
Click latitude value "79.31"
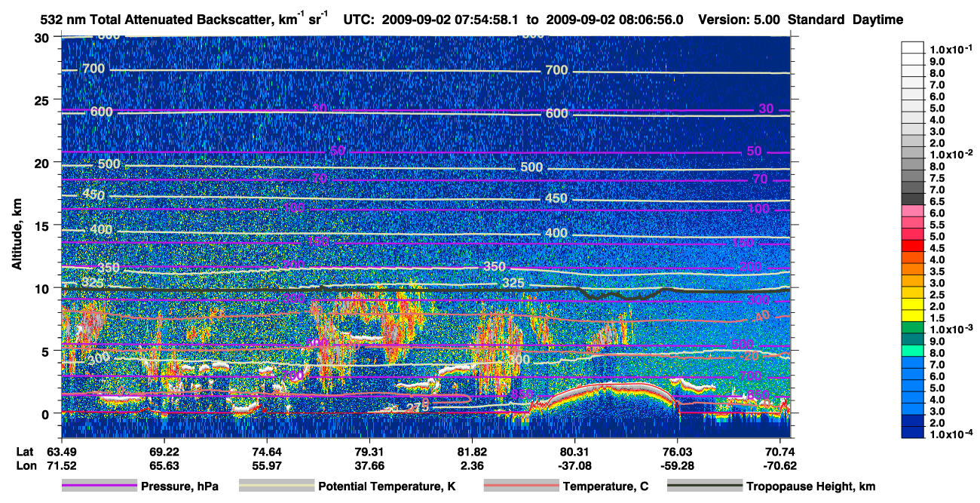369,451
